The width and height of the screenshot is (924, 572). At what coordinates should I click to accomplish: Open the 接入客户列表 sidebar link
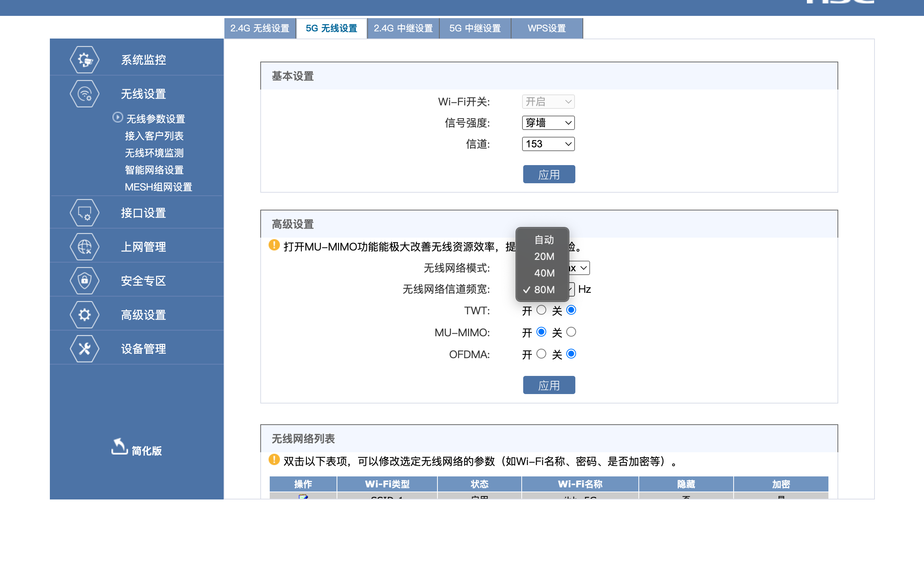click(154, 136)
